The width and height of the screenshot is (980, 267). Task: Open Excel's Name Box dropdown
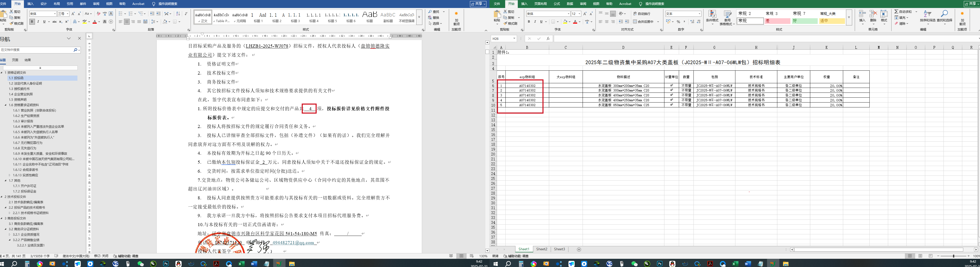(x=514, y=38)
